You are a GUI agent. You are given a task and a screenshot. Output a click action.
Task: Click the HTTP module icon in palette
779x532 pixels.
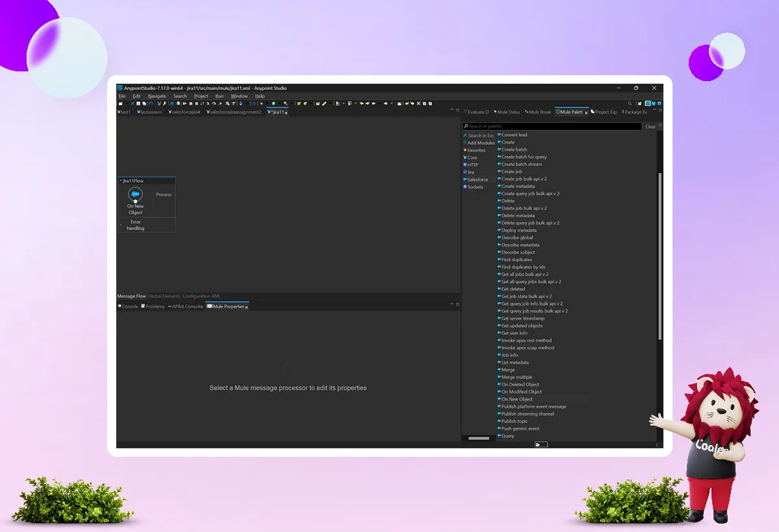[465, 165]
